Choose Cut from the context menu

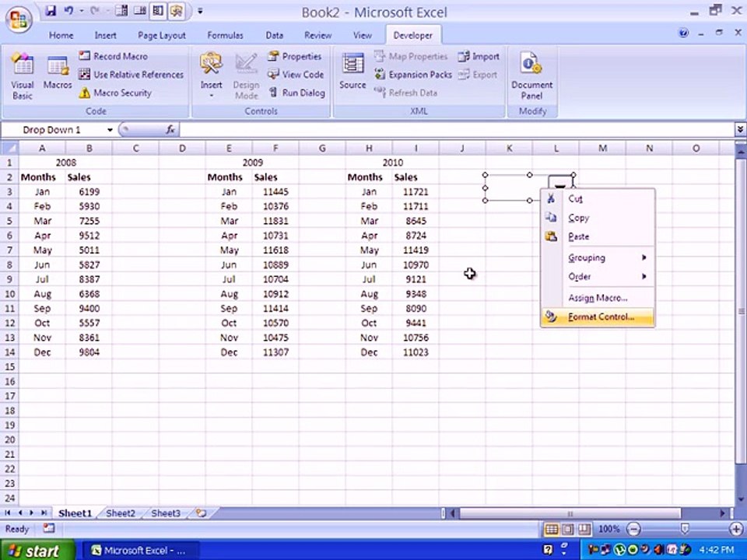coord(598,198)
